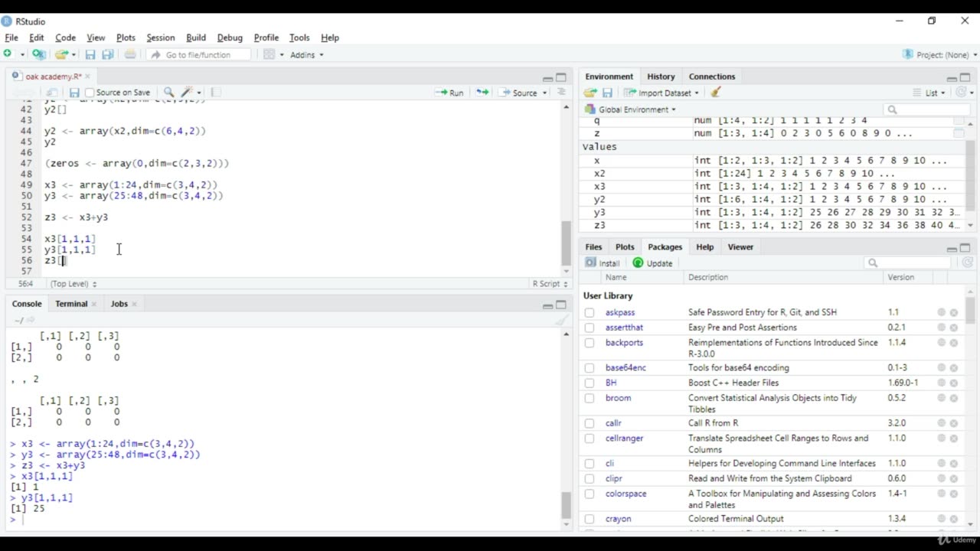Image resolution: width=980 pixels, height=551 pixels.
Task: Open the (Top Level) scope selector
Action: coord(73,284)
